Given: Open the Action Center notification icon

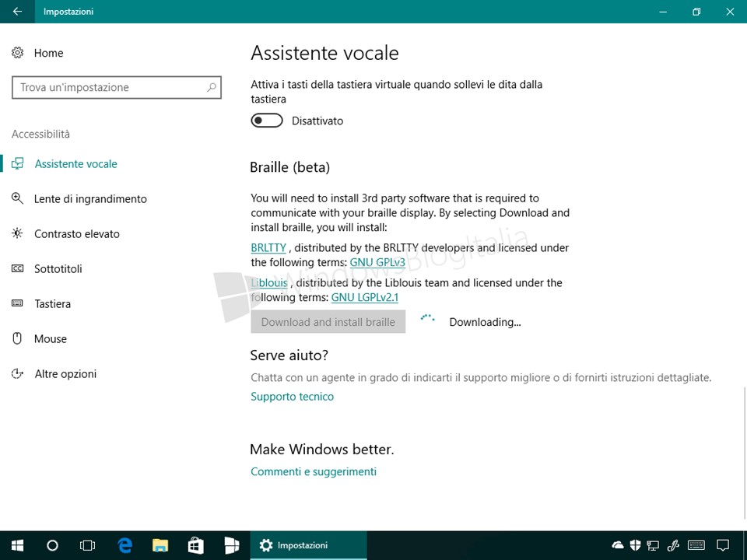Looking at the screenshot, I should (723, 545).
